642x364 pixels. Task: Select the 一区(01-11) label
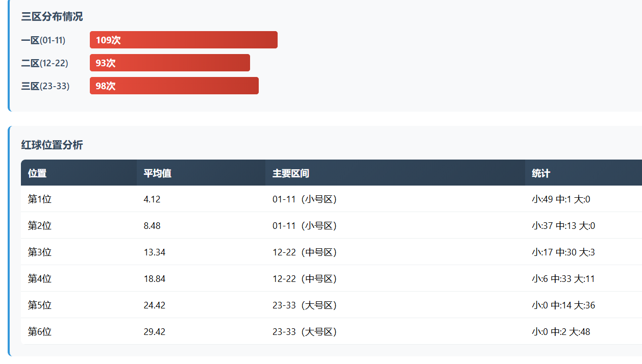click(x=43, y=40)
